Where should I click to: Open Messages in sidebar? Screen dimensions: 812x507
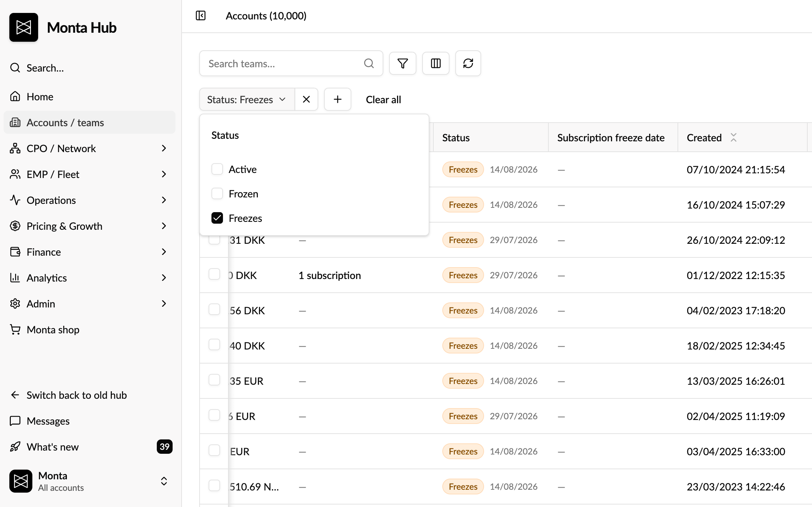(x=90, y=421)
